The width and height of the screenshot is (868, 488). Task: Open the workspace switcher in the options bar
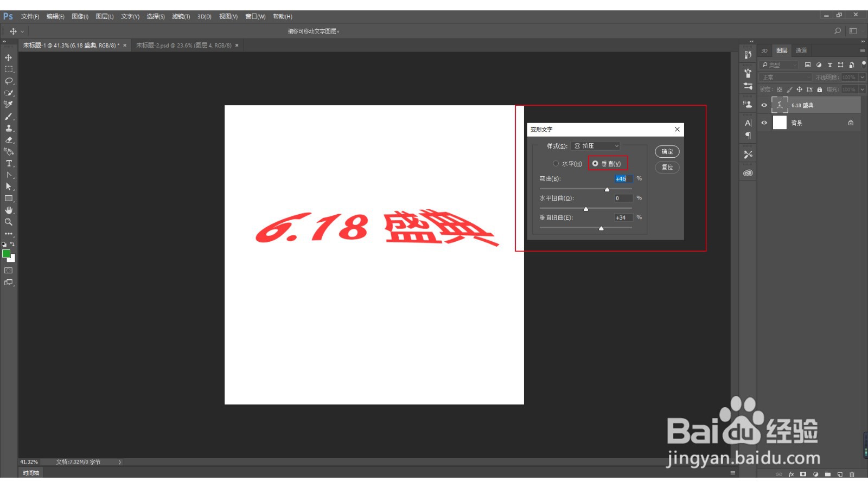(x=853, y=31)
